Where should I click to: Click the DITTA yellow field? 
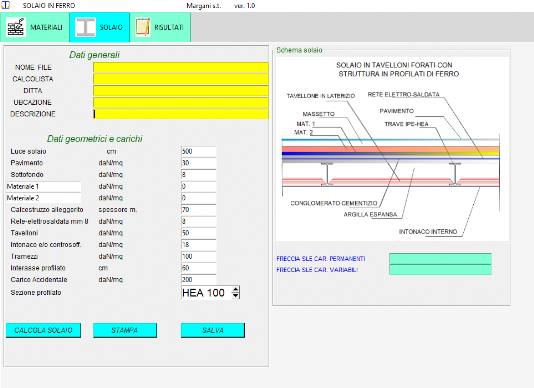pyautogui.click(x=181, y=91)
